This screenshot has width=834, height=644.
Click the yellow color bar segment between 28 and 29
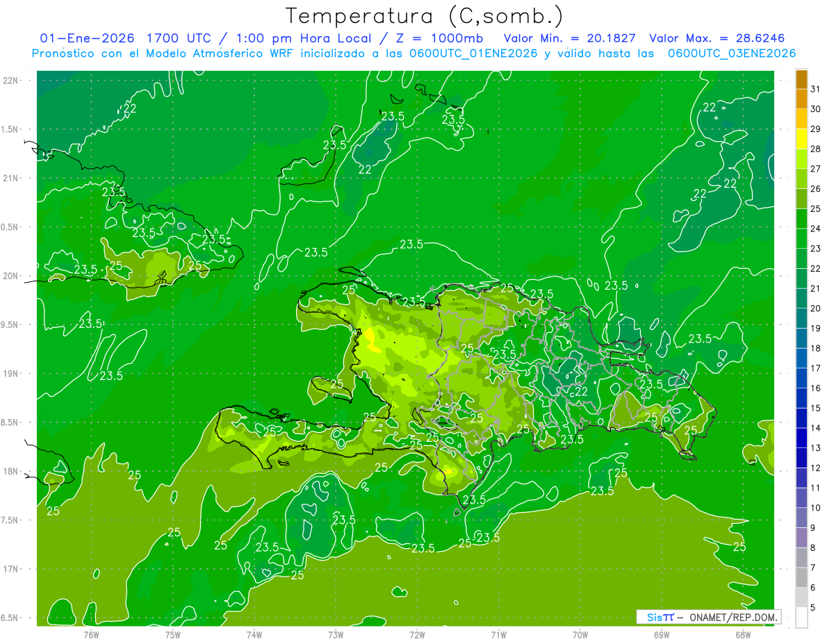click(802, 139)
